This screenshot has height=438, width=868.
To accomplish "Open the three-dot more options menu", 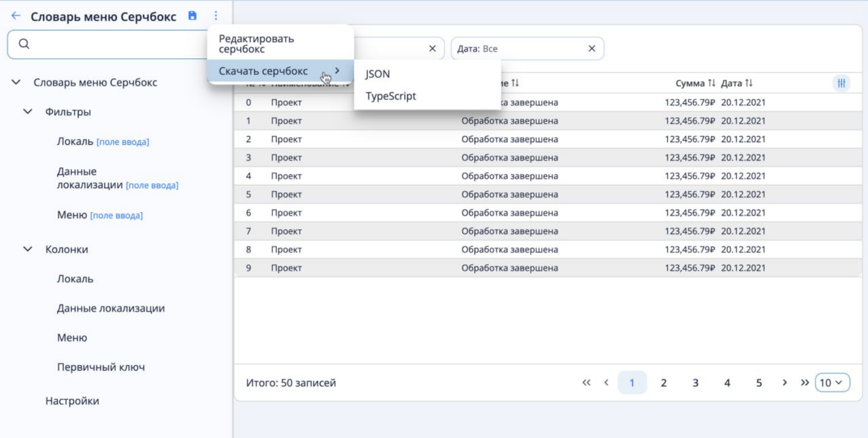I will click(216, 16).
